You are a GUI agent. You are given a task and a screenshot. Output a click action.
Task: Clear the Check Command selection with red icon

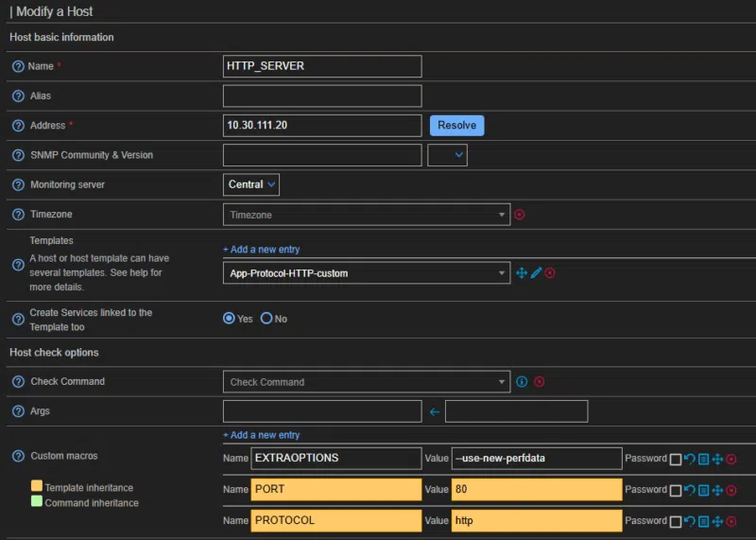(x=540, y=382)
